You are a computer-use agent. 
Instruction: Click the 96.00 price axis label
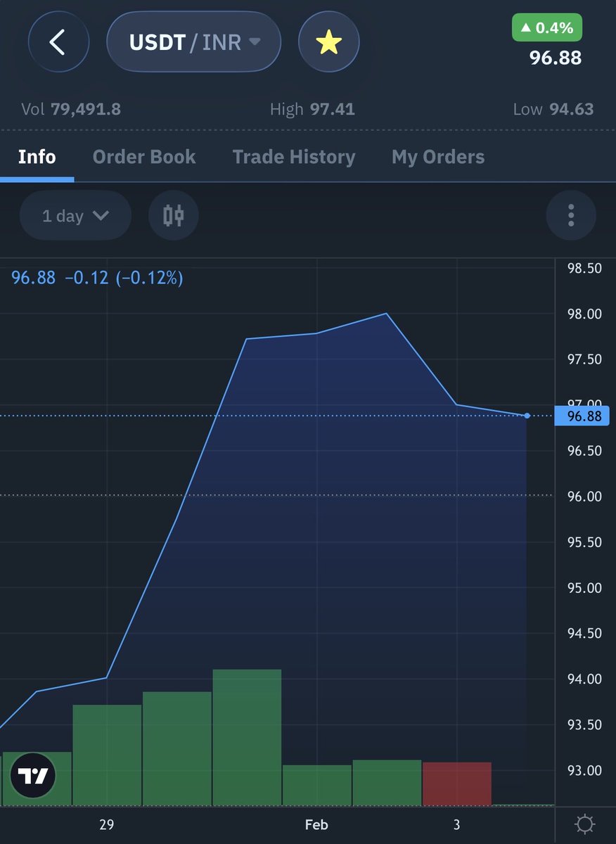584,497
